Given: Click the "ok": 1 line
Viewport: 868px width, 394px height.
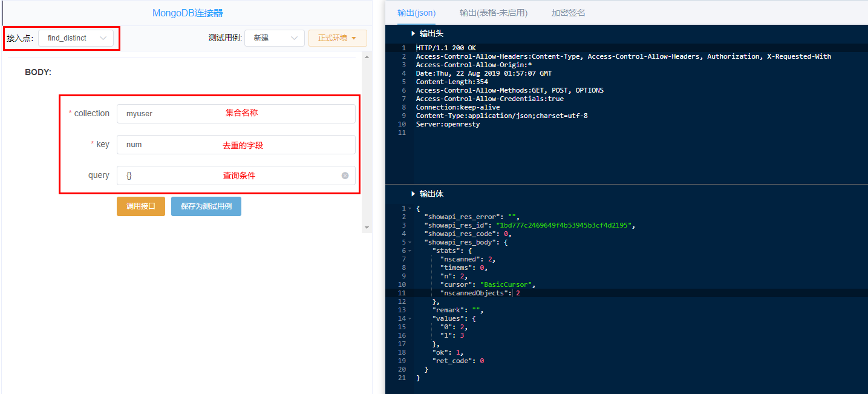Looking at the screenshot, I should coord(449,352).
